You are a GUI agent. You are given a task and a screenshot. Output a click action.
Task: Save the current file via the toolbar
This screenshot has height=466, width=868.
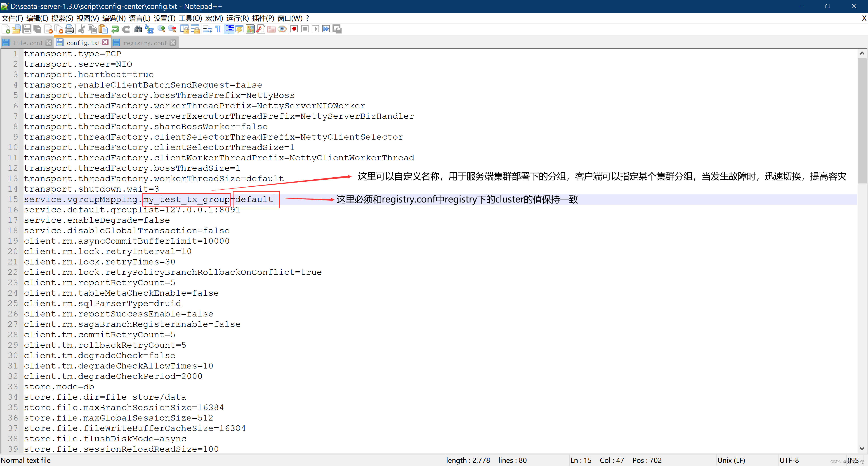(27, 29)
